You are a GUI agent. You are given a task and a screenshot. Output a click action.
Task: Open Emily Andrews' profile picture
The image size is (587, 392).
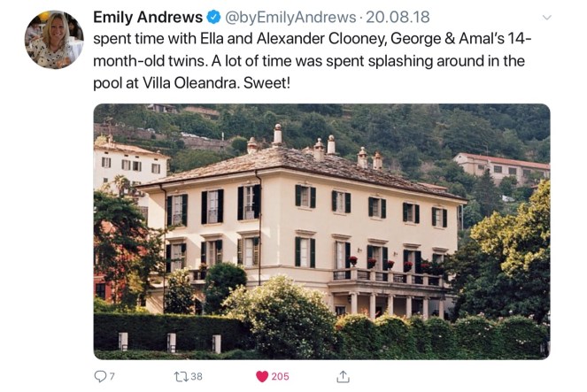pos(53,40)
